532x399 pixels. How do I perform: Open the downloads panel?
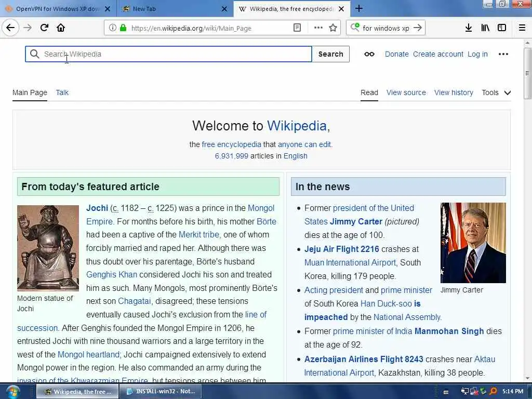pos(468,28)
